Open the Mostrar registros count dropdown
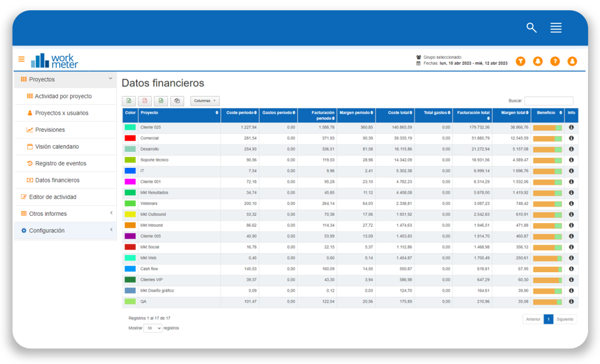The image size is (600, 364). (153, 329)
